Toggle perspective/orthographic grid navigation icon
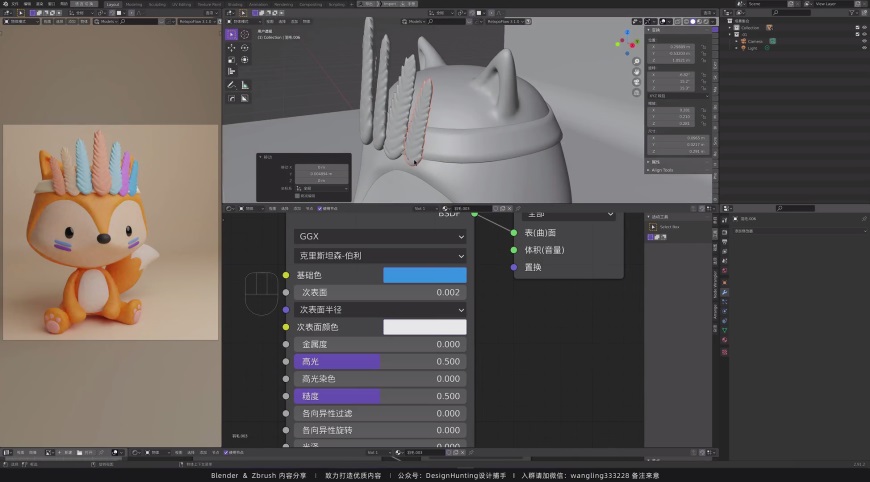Viewport: 870px width, 482px height. 636,93
